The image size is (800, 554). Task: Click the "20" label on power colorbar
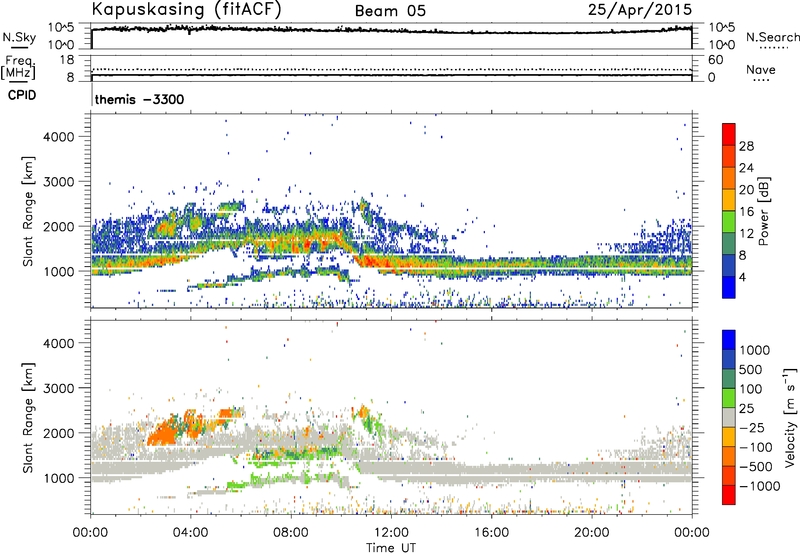(x=746, y=190)
